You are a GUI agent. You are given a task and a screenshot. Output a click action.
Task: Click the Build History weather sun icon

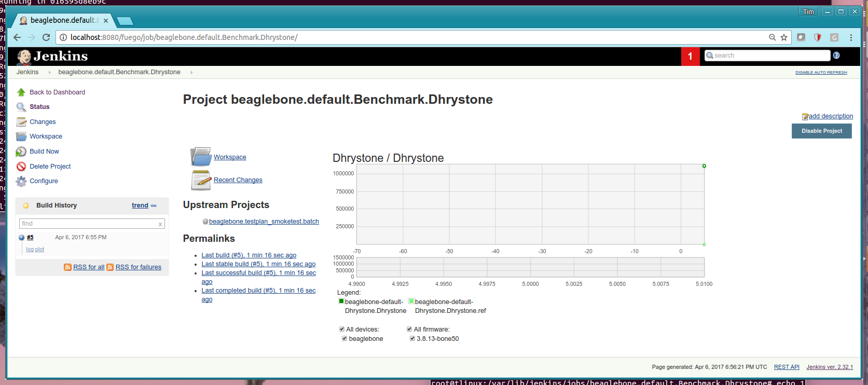(26, 205)
